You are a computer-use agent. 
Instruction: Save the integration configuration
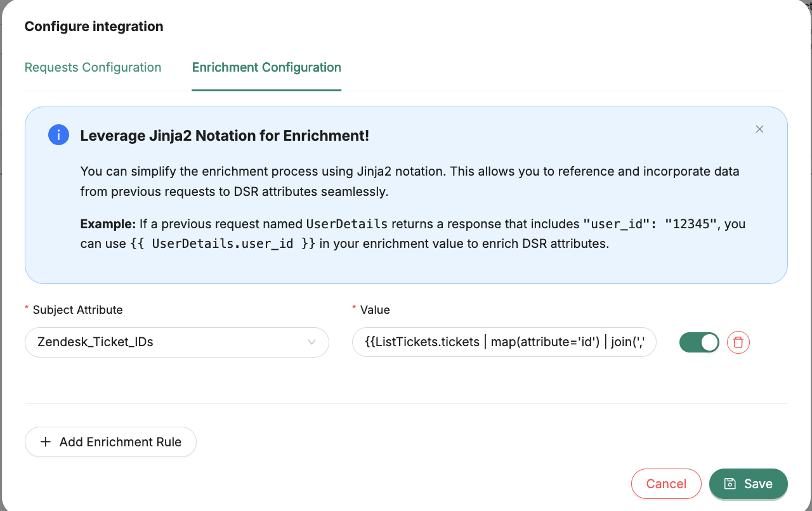pyautogui.click(x=749, y=484)
